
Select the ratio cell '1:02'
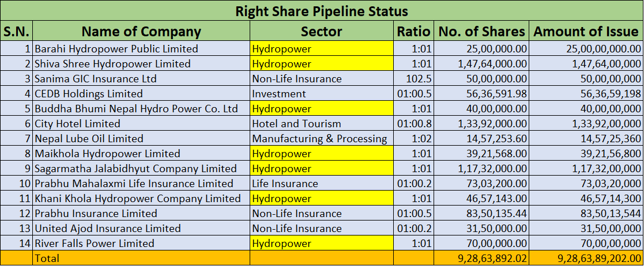413,139
